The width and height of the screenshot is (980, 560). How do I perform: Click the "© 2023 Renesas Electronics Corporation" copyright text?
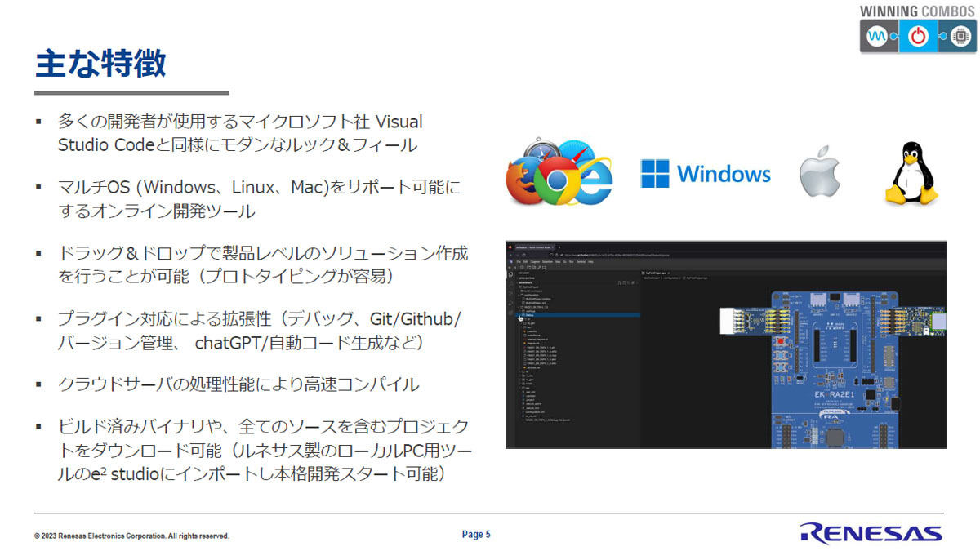point(131,536)
